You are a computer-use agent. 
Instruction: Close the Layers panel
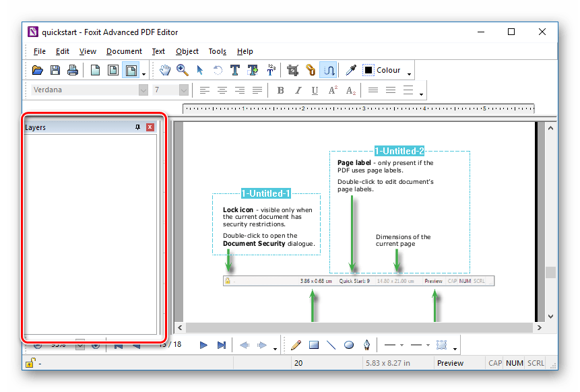click(150, 127)
